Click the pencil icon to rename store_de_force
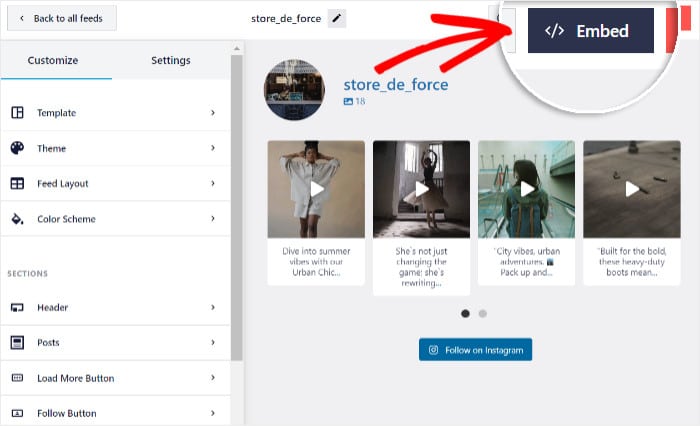This screenshot has width=700, height=426. (337, 18)
